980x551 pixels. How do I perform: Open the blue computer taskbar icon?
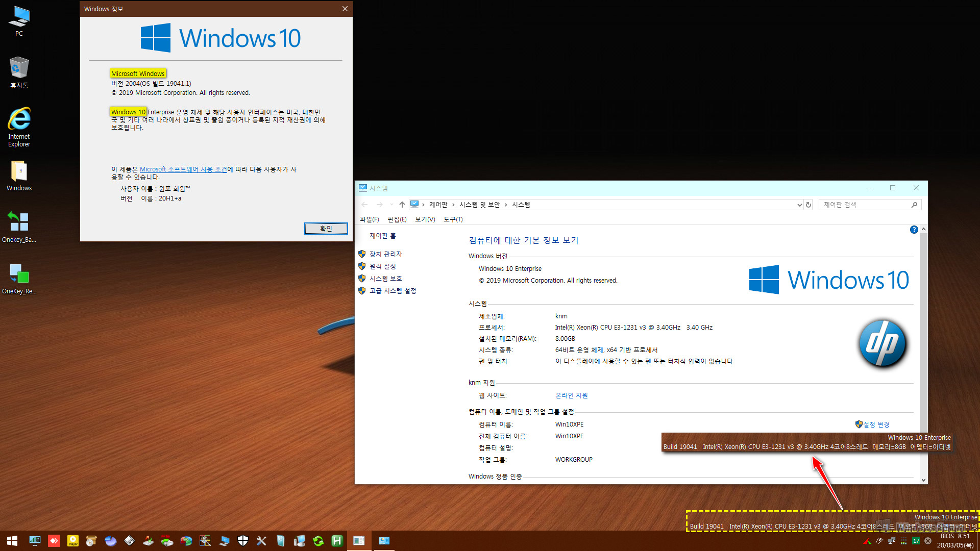(224, 541)
